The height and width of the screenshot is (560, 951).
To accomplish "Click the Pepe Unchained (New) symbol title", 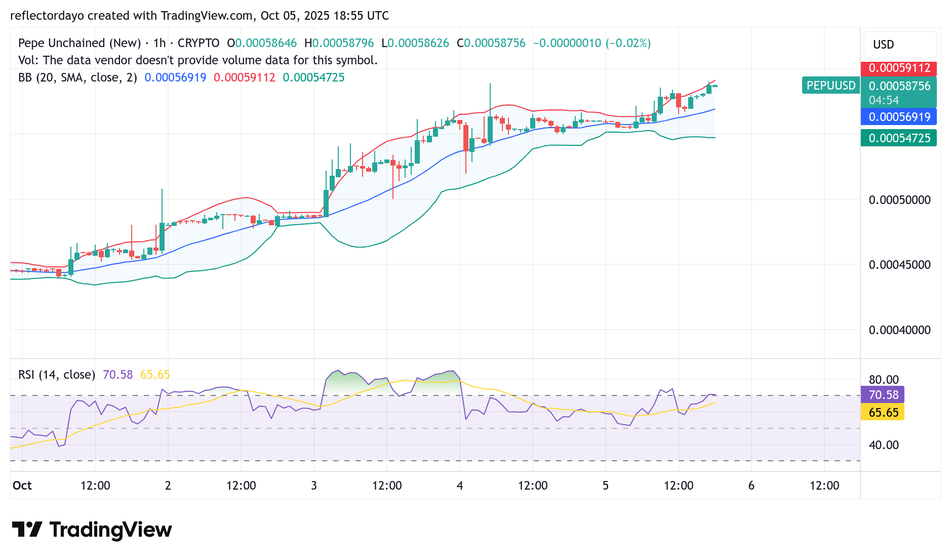I will (x=80, y=43).
